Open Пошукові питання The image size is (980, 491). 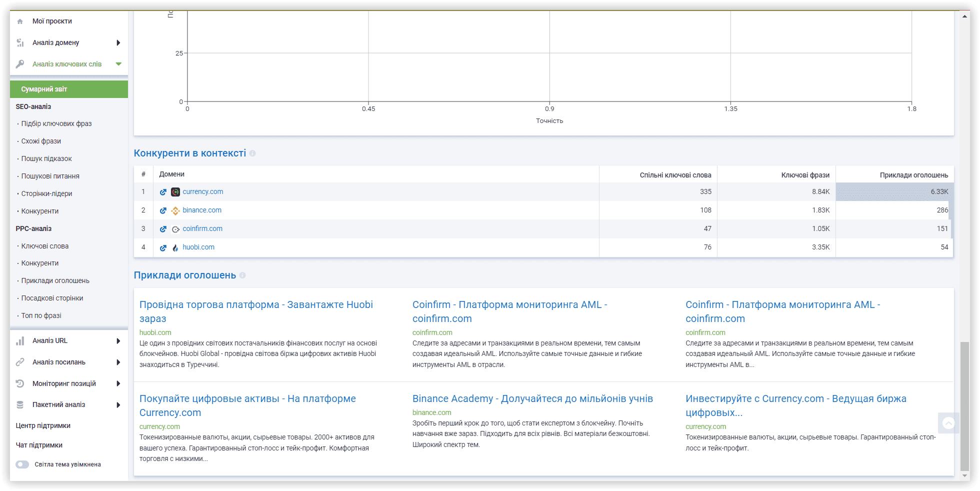pyautogui.click(x=50, y=176)
